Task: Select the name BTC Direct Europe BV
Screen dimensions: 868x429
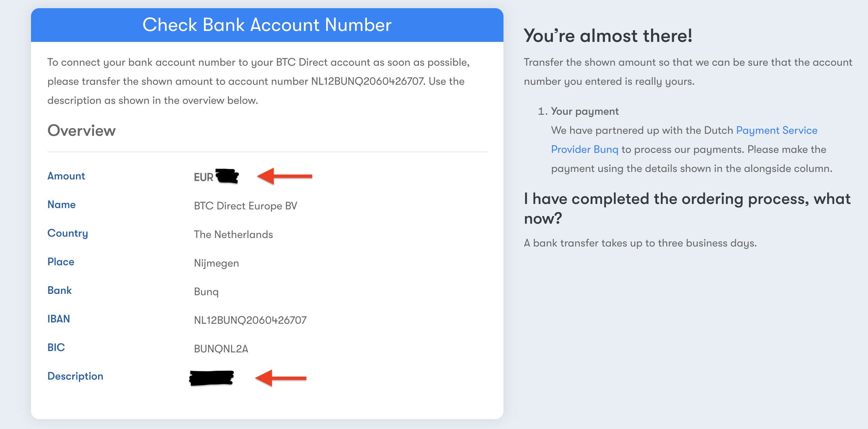Action: pyautogui.click(x=245, y=206)
